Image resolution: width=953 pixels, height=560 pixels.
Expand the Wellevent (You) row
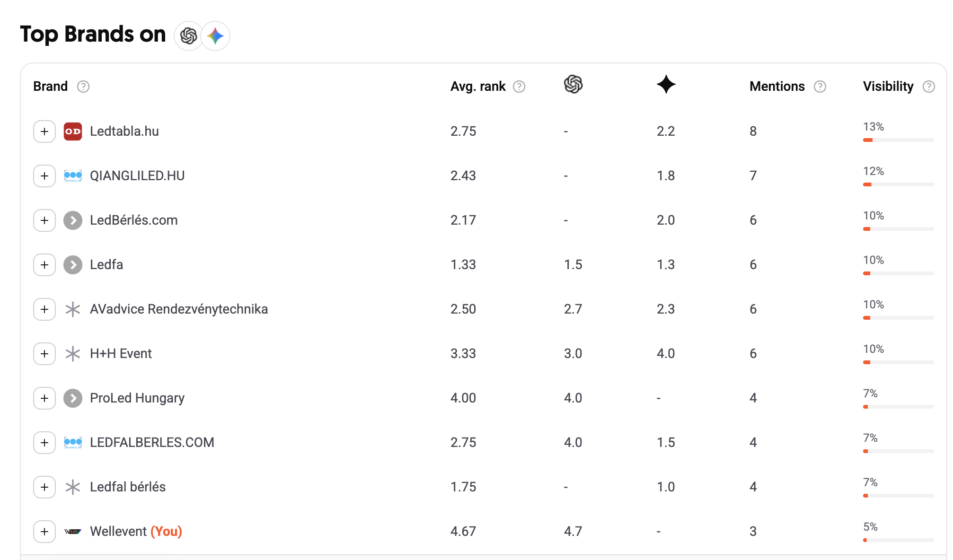pos(44,532)
